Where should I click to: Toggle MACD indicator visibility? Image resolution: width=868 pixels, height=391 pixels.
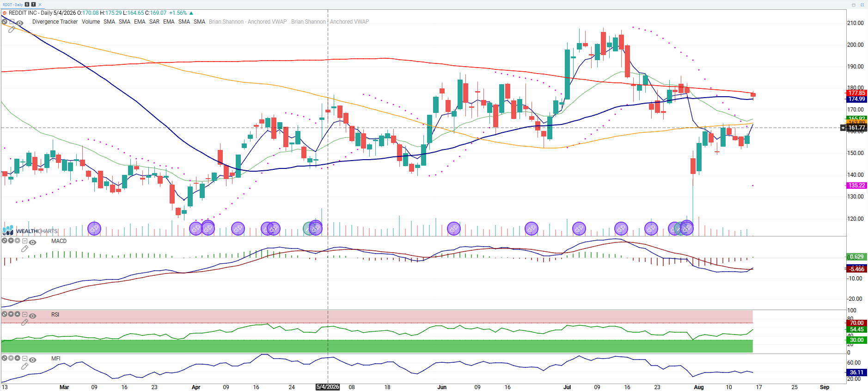pos(32,242)
